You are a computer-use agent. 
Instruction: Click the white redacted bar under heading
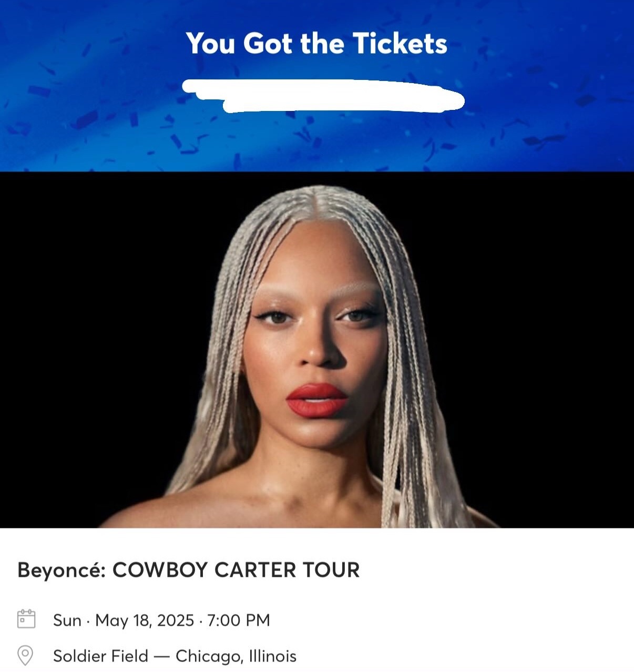323,95
